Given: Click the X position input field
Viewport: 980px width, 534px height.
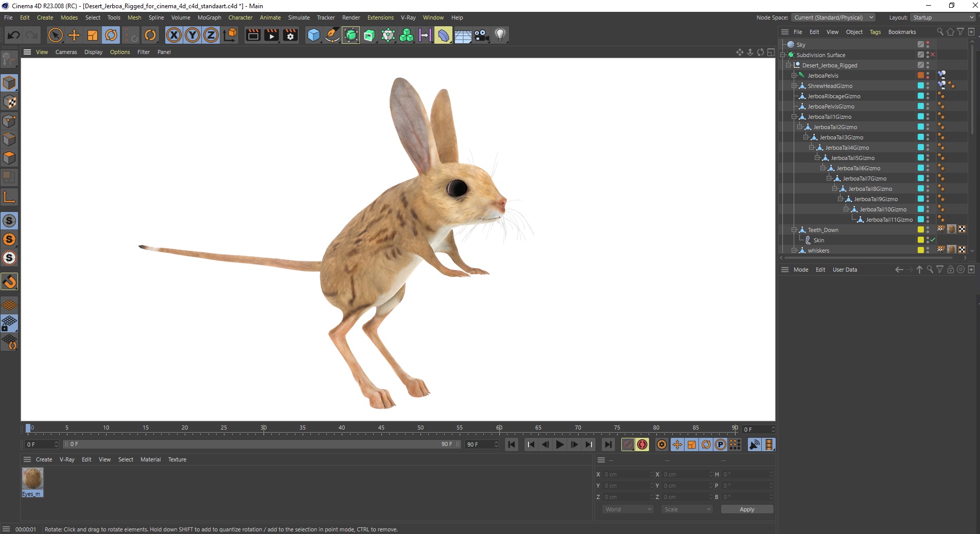Looking at the screenshot, I should (x=628, y=474).
